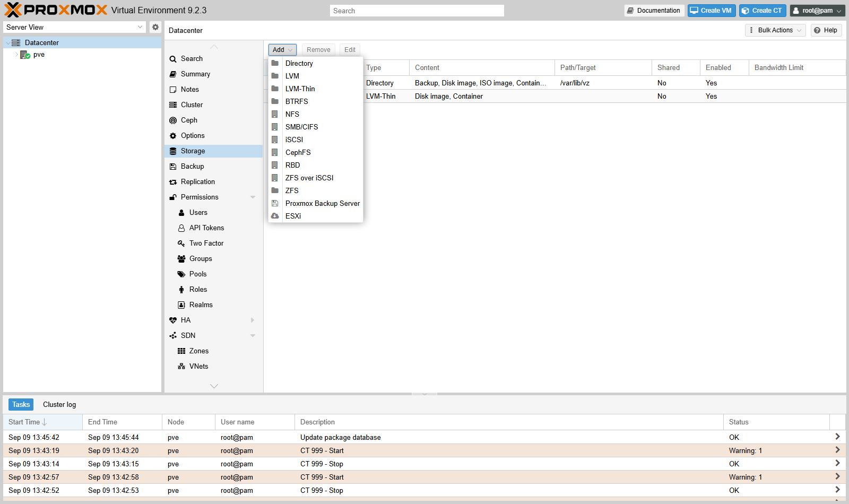Collapse the SDN section arrow
The width and height of the screenshot is (849, 504).
pyautogui.click(x=253, y=336)
